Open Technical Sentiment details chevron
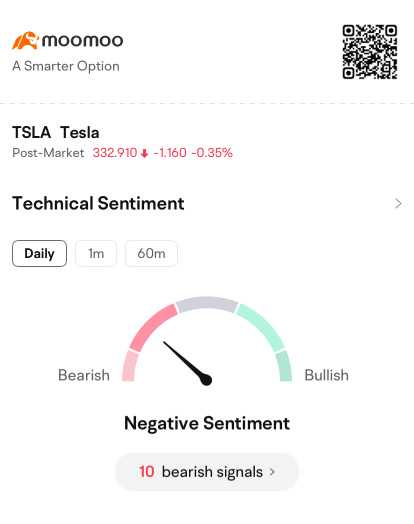This screenshot has width=414, height=524. 398,204
